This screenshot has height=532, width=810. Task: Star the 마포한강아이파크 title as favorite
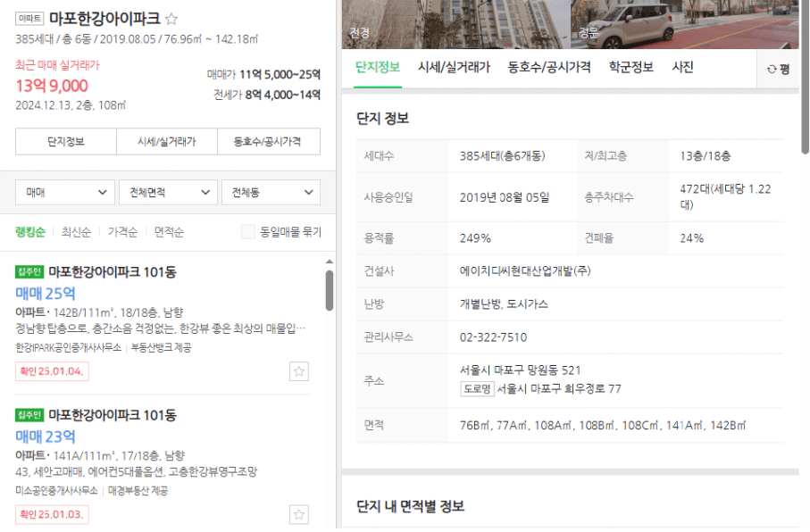tap(171, 20)
